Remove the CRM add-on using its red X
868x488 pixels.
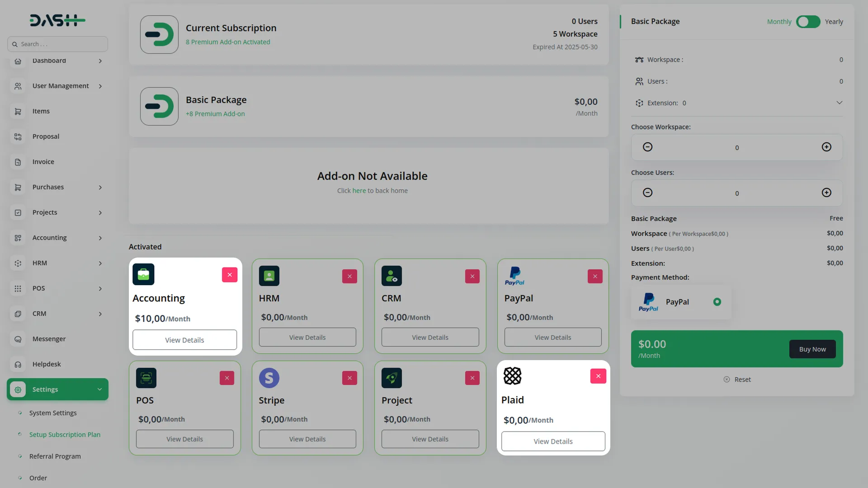[x=472, y=277]
